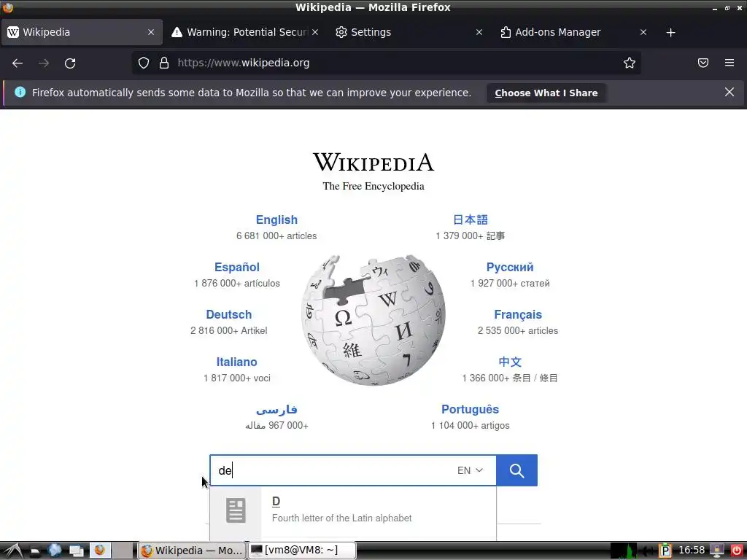Viewport: 747px width, 560px height.
Task: Click the blue magnifier search button
Action: pos(516,470)
